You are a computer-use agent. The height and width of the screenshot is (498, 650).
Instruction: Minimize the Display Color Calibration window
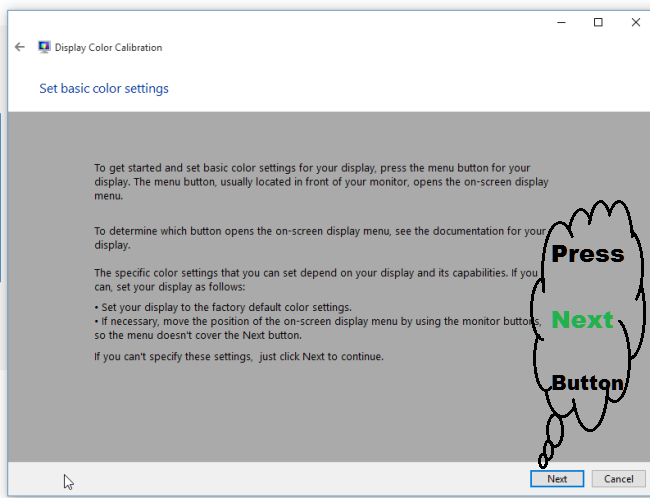click(x=561, y=22)
